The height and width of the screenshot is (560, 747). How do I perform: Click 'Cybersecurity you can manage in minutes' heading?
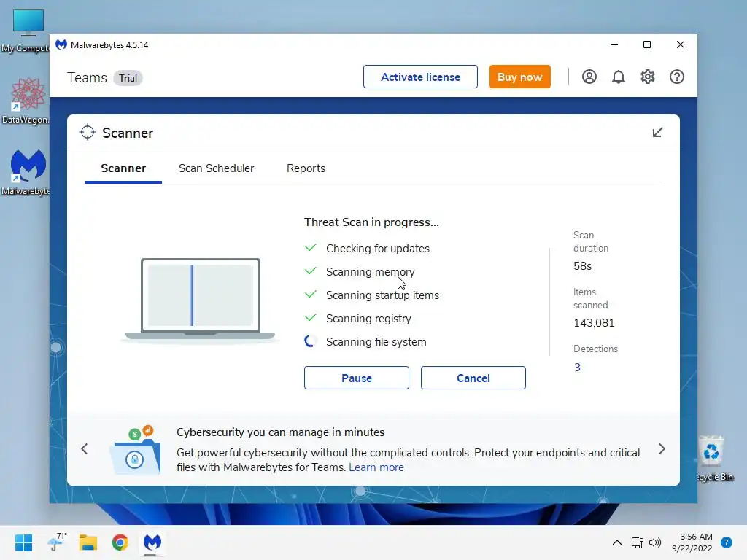(281, 432)
